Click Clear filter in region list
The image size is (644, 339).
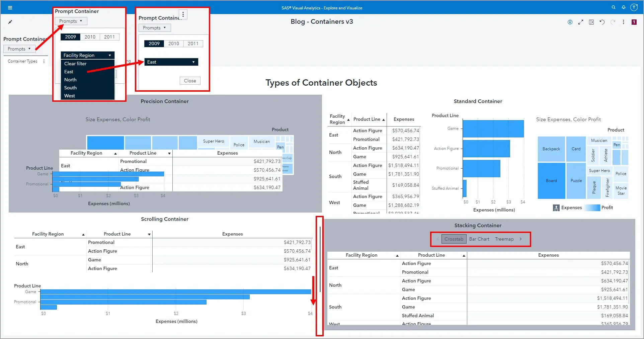click(x=75, y=64)
